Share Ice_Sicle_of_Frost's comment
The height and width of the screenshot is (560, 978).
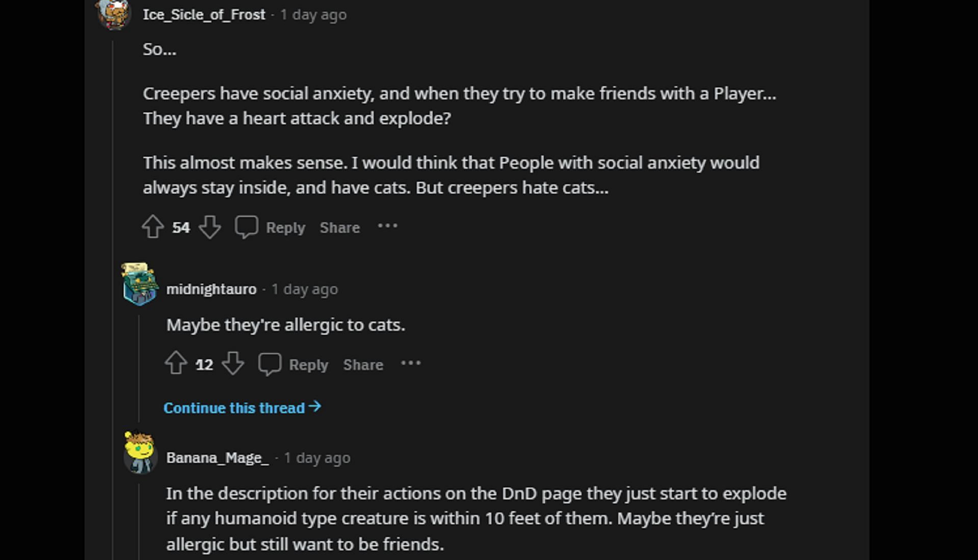pyautogui.click(x=339, y=227)
